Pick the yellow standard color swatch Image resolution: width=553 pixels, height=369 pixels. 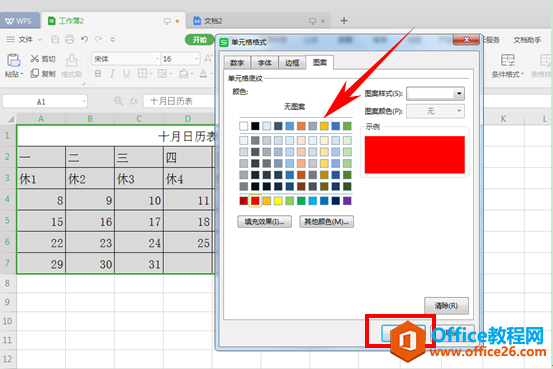pyautogui.click(x=278, y=201)
